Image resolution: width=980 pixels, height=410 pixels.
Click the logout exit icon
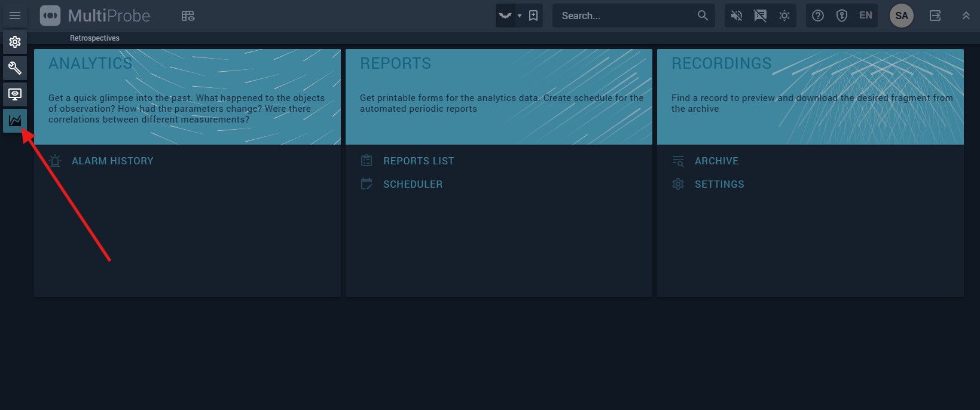pos(935,16)
